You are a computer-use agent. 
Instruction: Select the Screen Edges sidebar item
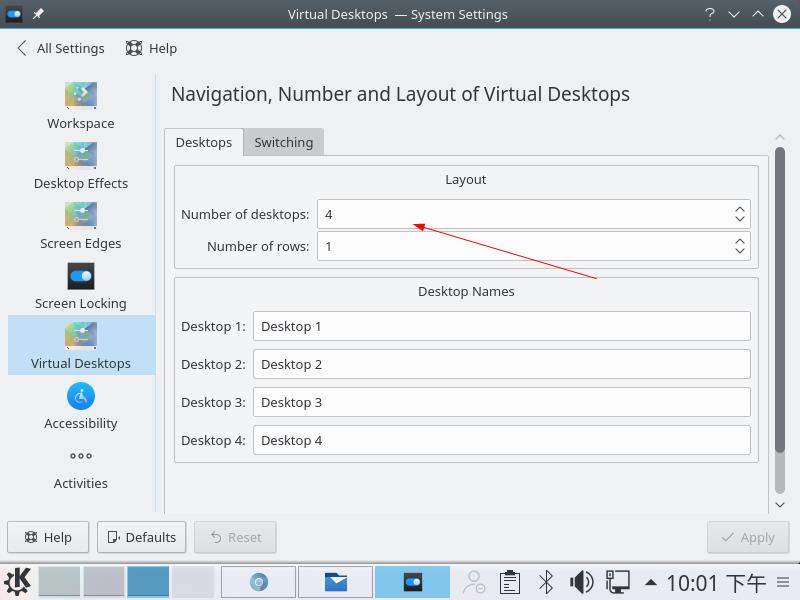(81, 226)
